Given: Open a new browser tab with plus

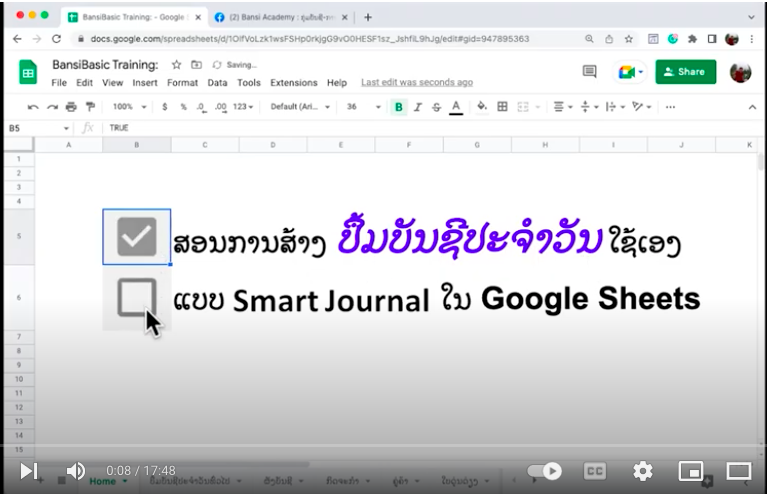Looking at the screenshot, I should (x=368, y=17).
